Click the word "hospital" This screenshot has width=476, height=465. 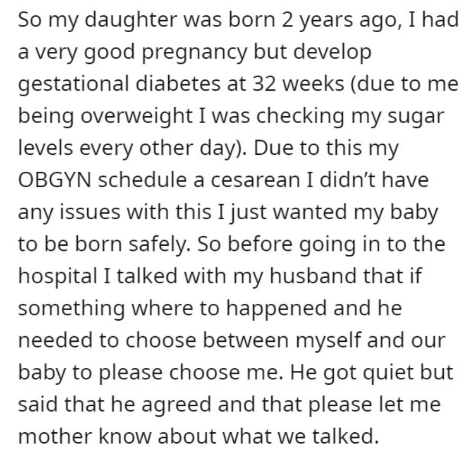coord(58,277)
